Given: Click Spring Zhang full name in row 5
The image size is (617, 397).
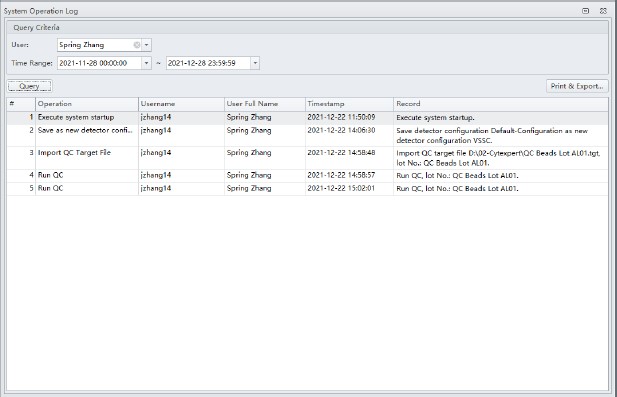Looking at the screenshot, I should pyautogui.click(x=249, y=188).
